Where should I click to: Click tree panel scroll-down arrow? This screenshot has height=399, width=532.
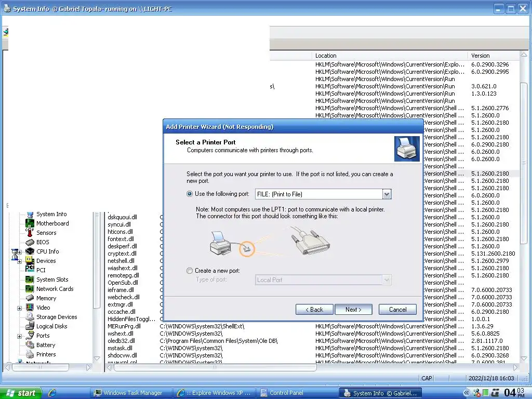pyautogui.click(x=97, y=358)
